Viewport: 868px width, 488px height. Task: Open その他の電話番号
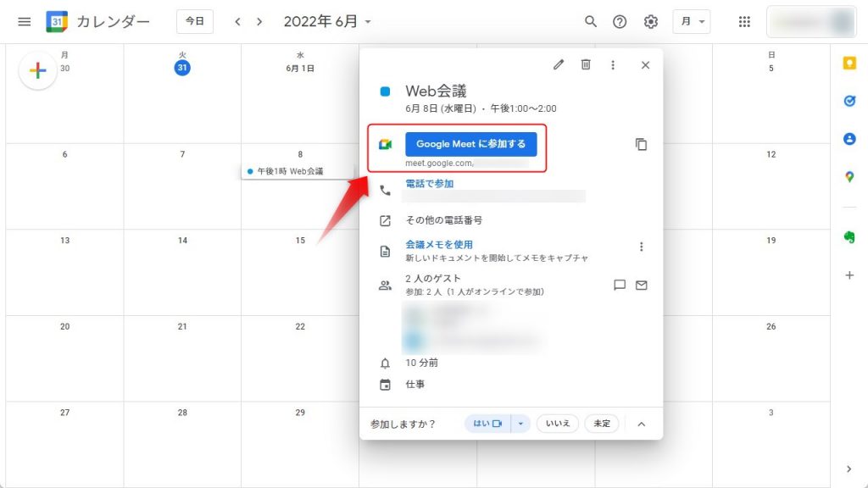click(444, 220)
